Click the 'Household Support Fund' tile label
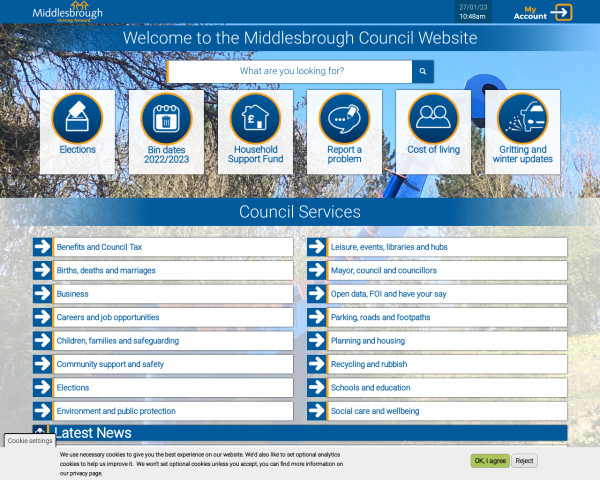Screen dimensions: 600x480 (256, 154)
